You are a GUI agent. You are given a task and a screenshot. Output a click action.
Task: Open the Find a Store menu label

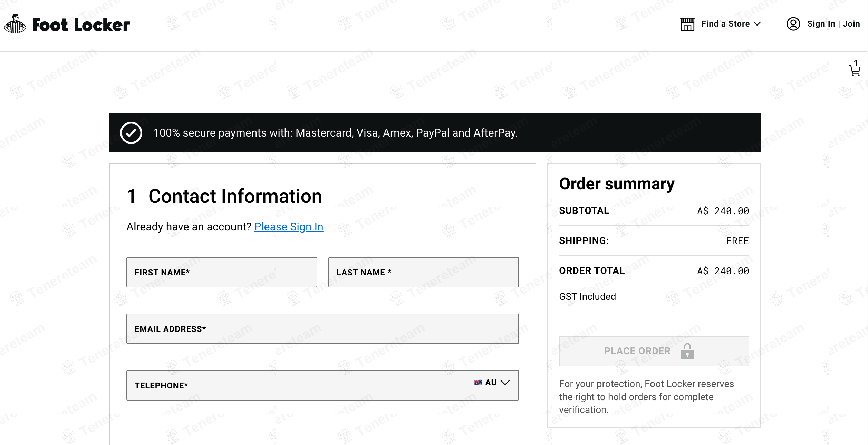725,24
